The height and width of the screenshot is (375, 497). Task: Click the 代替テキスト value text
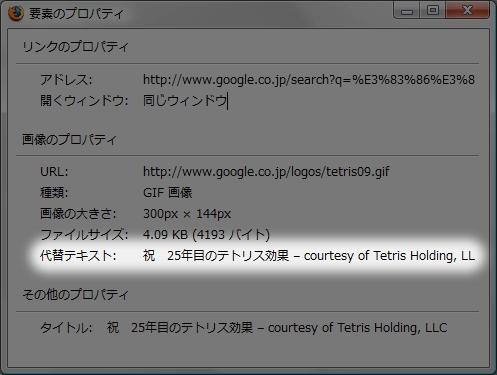(x=309, y=256)
